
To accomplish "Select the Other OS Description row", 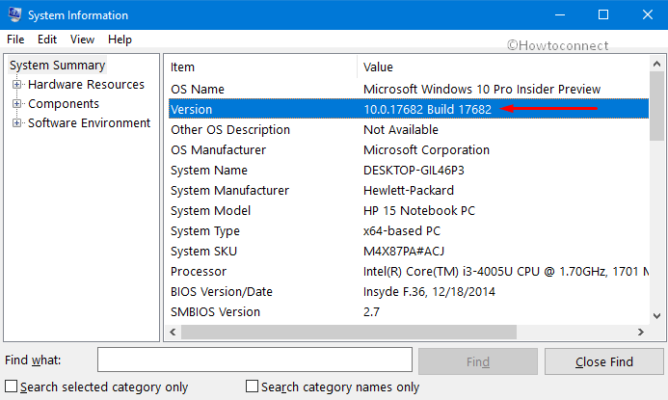I will pos(409,129).
